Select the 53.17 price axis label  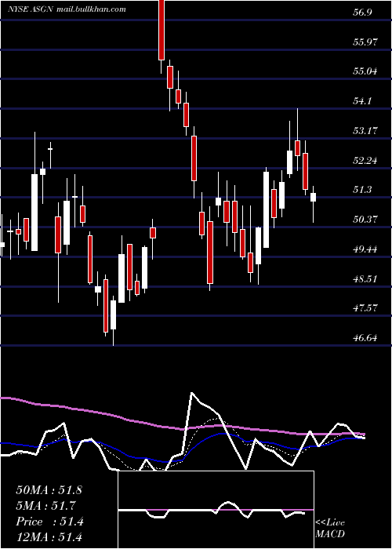click(365, 131)
